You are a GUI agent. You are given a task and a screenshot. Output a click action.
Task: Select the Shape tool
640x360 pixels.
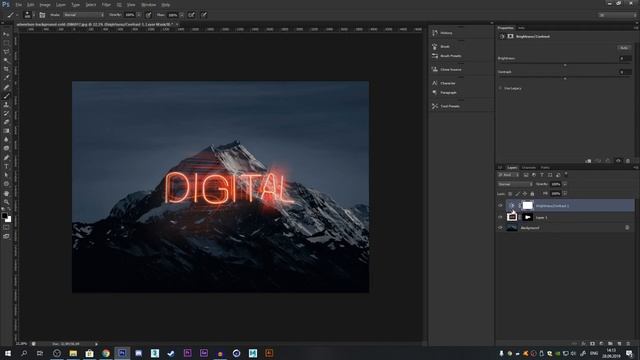6,184
